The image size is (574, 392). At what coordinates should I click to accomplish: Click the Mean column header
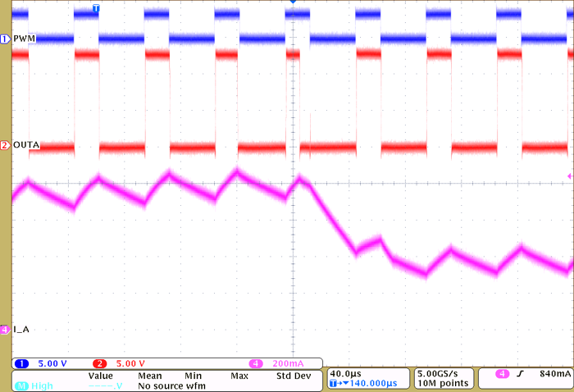150,376
